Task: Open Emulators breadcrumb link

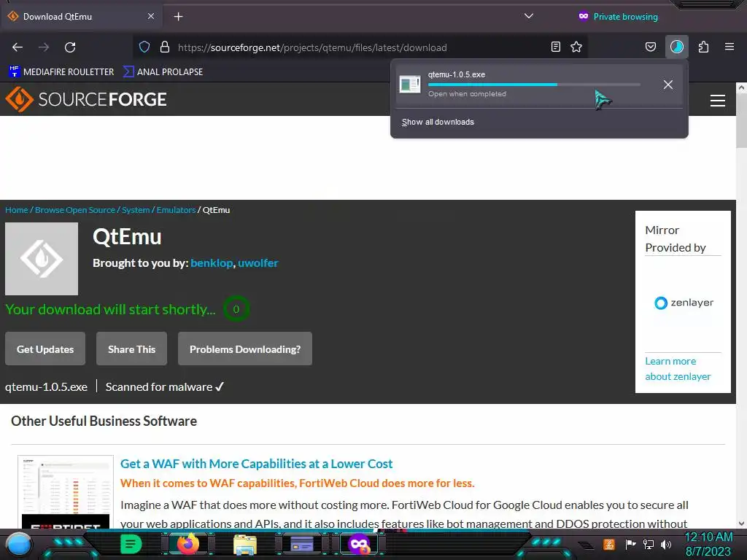Action: coord(176,210)
